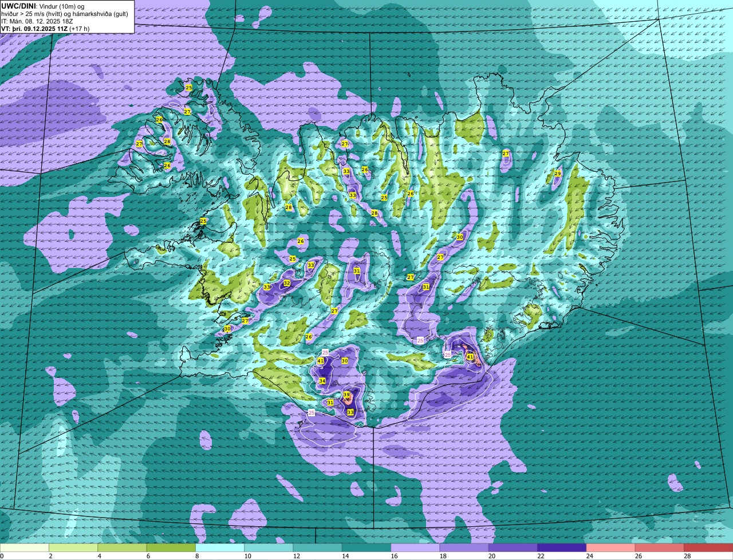Click the yellow gust label '29'
733x560 pixels.
[x=558, y=173]
